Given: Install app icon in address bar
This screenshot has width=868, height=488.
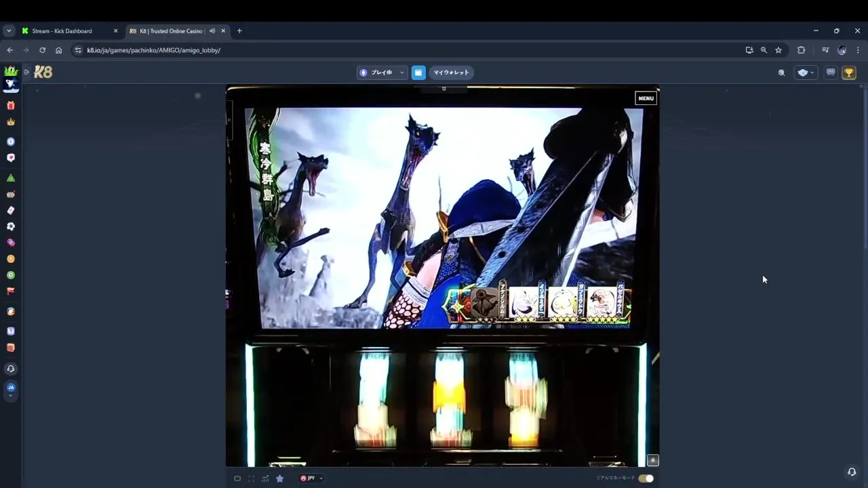Looking at the screenshot, I should 749,50.
